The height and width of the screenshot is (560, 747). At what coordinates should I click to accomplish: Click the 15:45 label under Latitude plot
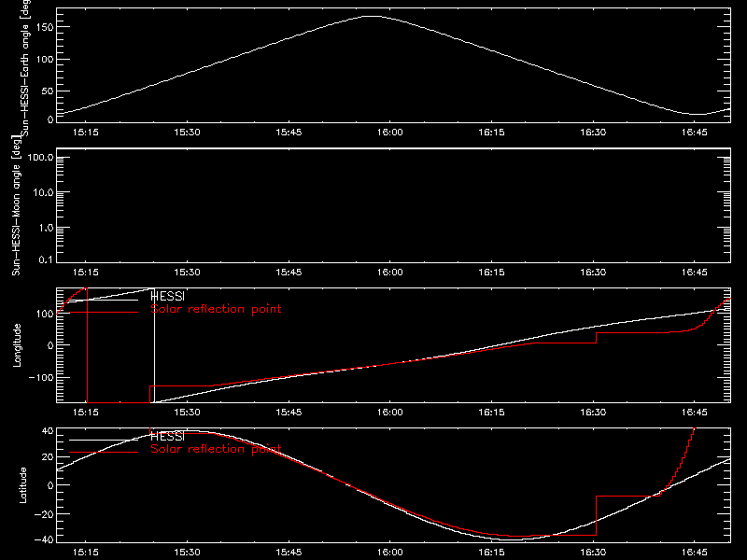(289, 553)
